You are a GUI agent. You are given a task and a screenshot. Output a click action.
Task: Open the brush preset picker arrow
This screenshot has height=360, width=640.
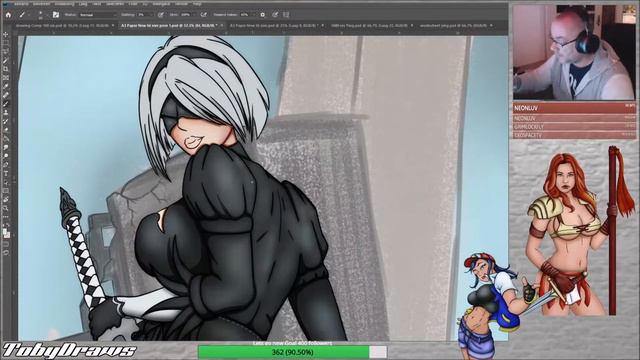click(47, 15)
